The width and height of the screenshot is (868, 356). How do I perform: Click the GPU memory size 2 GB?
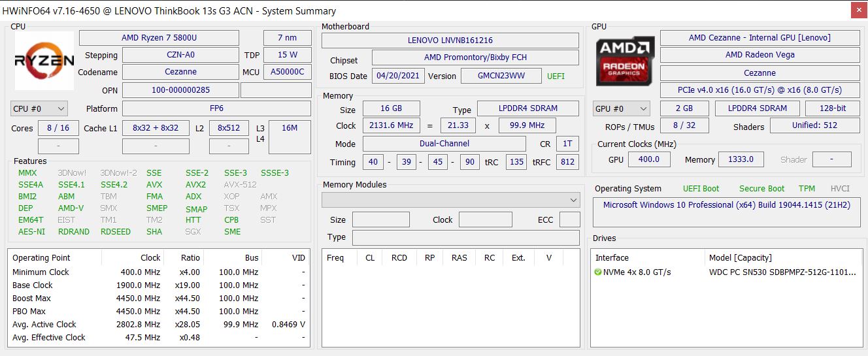tap(684, 108)
